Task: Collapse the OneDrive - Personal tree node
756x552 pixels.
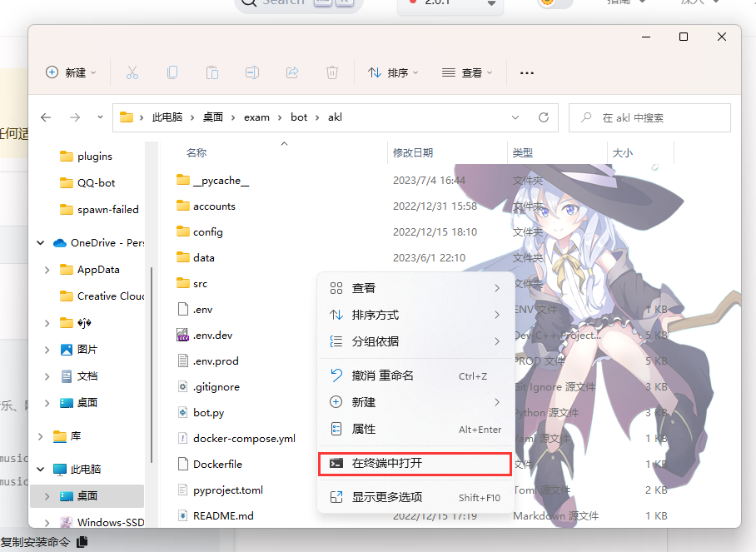Action: click(41, 243)
